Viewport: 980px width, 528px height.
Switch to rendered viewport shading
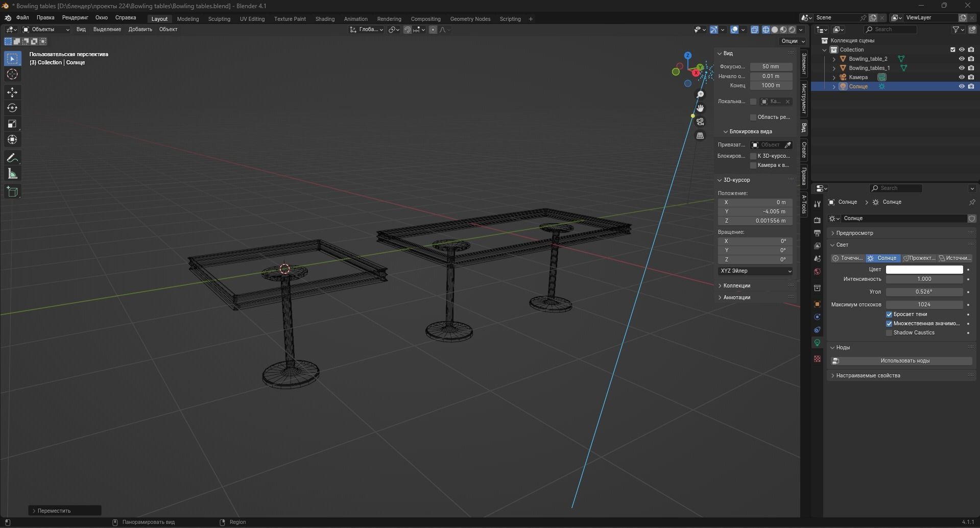792,30
